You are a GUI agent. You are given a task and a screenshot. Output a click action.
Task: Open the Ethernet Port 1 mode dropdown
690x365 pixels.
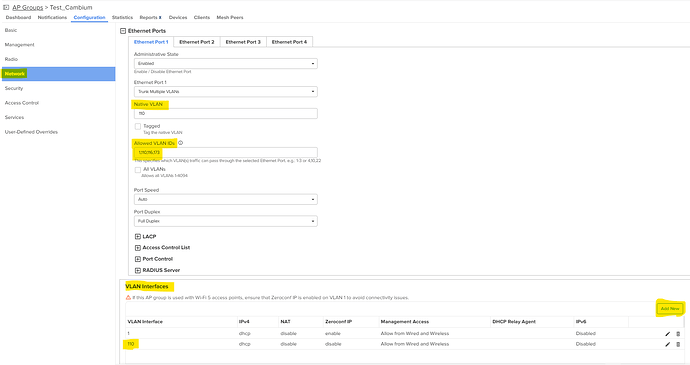point(226,92)
